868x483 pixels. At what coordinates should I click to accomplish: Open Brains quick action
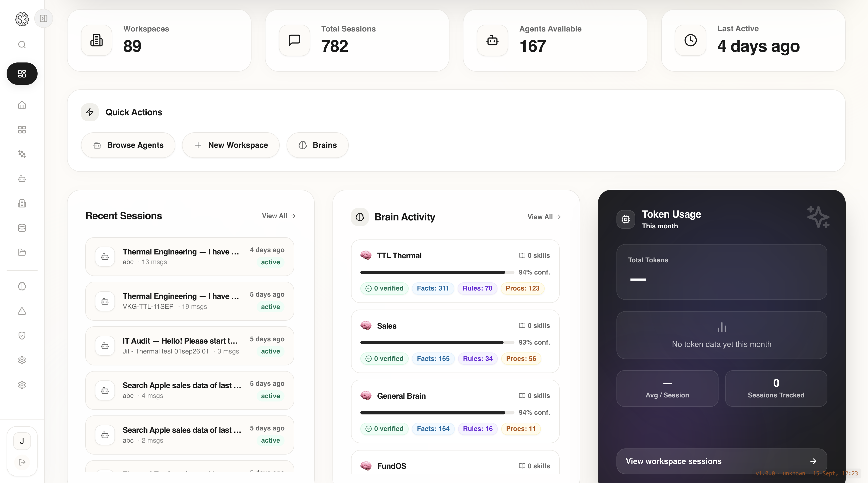point(318,145)
